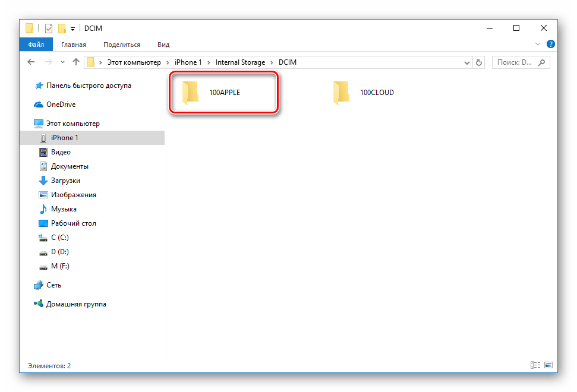Click the Help question mark icon
Screen dimensions: 577x392
click(x=550, y=45)
